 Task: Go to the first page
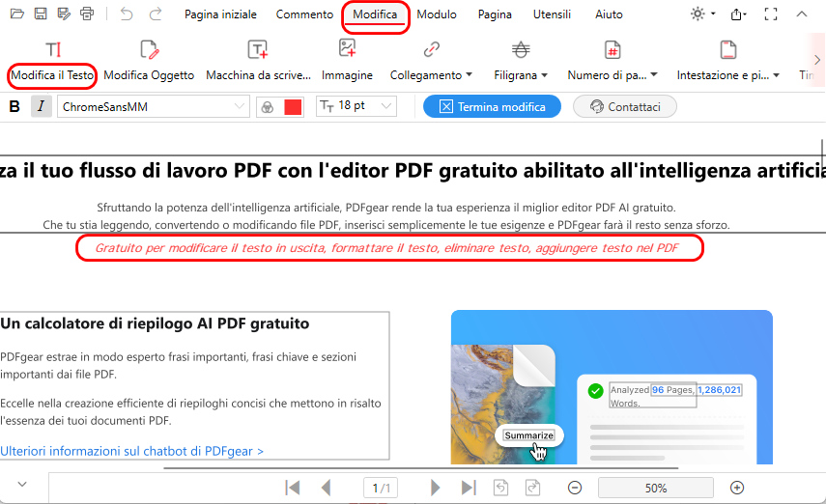click(x=293, y=488)
